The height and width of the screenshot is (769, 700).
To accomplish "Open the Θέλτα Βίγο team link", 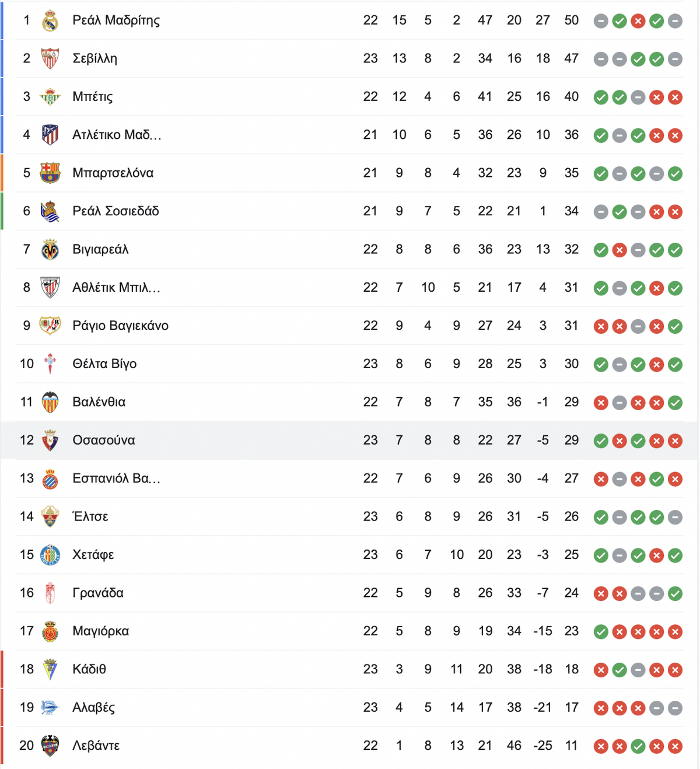I will pos(104,364).
